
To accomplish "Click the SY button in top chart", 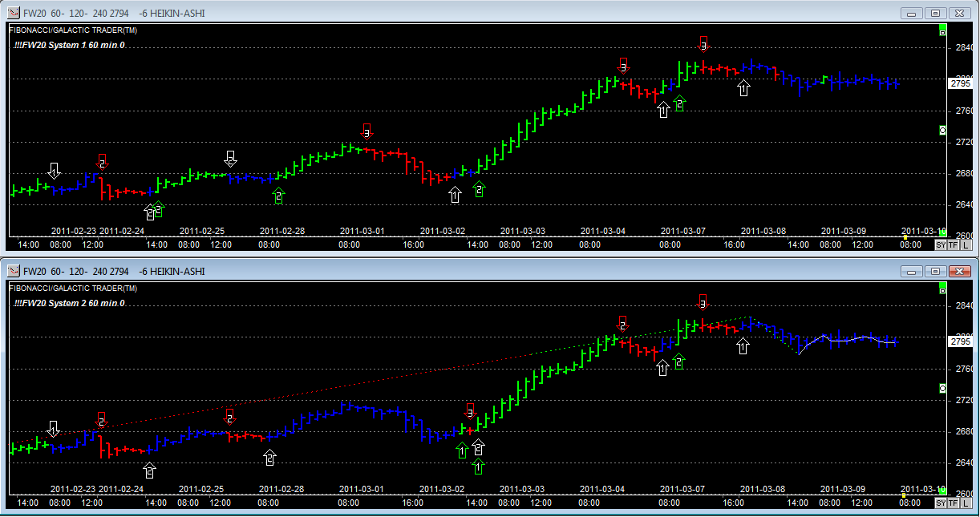I will pyautogui.click(x=941, y=244).
